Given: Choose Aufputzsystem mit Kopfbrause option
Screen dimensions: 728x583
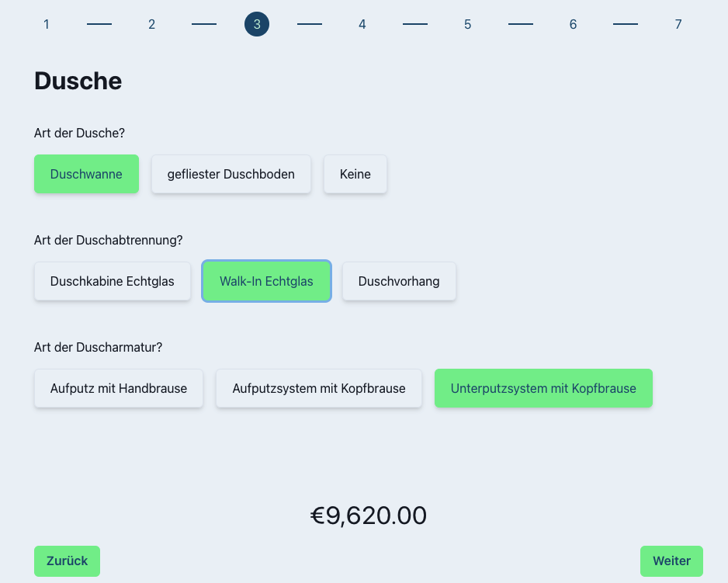Looking at the screenshot, I should 318,388.
